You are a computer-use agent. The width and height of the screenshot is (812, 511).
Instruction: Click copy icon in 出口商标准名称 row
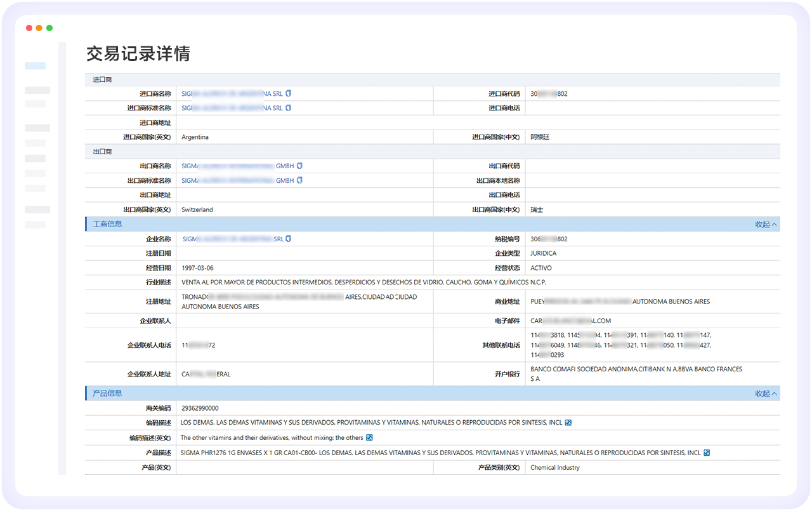[300, 181]
